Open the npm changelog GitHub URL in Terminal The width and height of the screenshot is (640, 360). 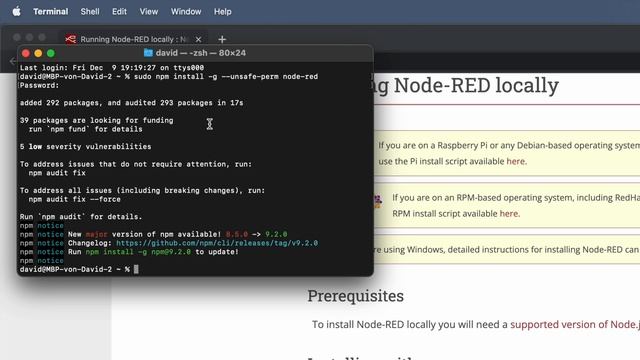(217, 243)
